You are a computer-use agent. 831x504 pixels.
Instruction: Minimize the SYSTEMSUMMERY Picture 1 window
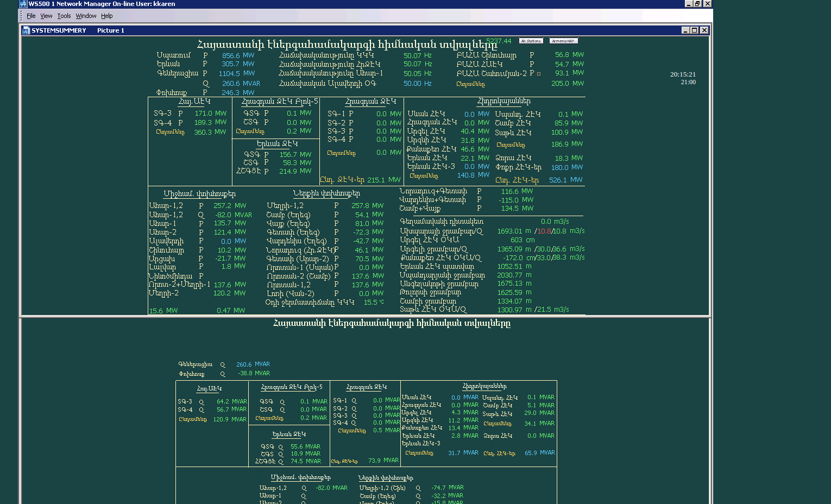tap(685, 30)
